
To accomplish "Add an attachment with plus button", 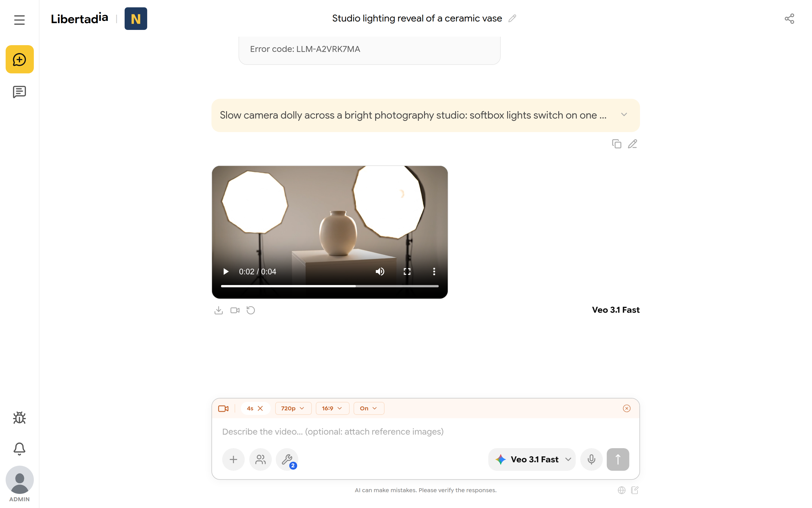I will [x=233, y=459].
